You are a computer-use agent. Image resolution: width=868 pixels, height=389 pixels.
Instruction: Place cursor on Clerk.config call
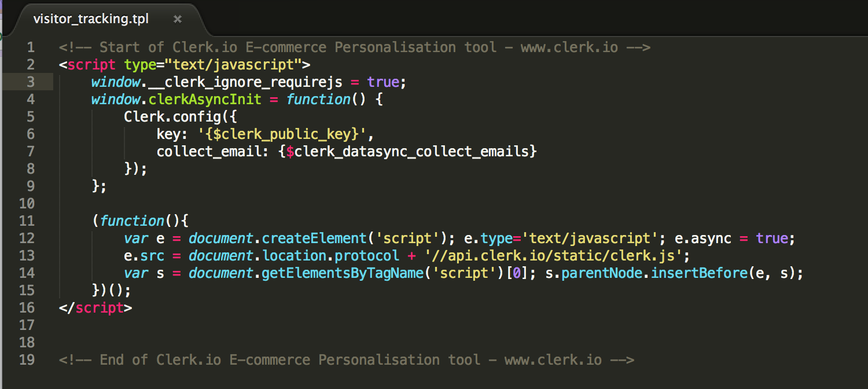172,117
